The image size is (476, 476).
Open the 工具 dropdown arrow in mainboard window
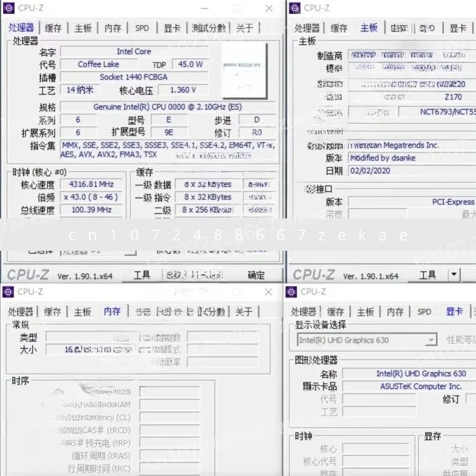[454, 274]
